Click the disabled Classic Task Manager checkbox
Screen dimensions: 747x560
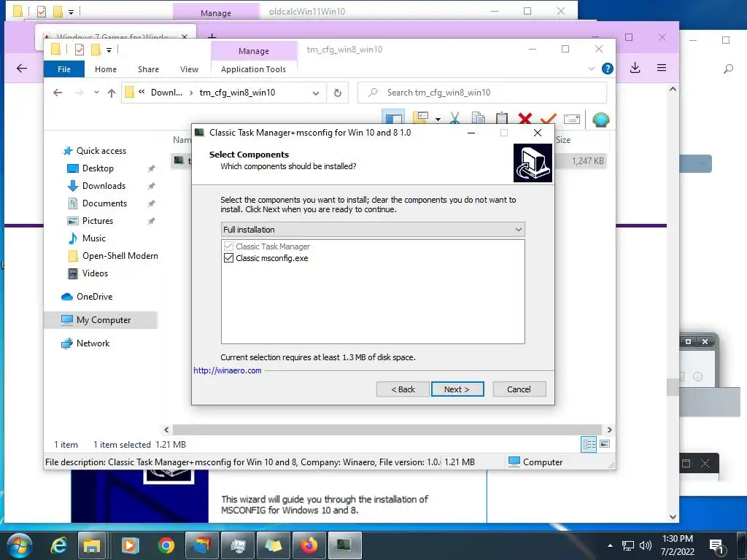pyautogui.click(x=228, y=246)
